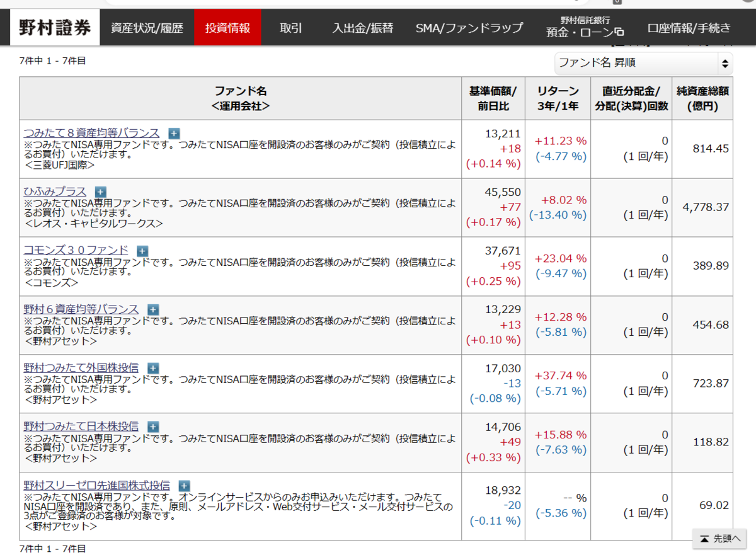
Task: Click the ファンド名 <運用会社> column header
Action: (241, 98)
